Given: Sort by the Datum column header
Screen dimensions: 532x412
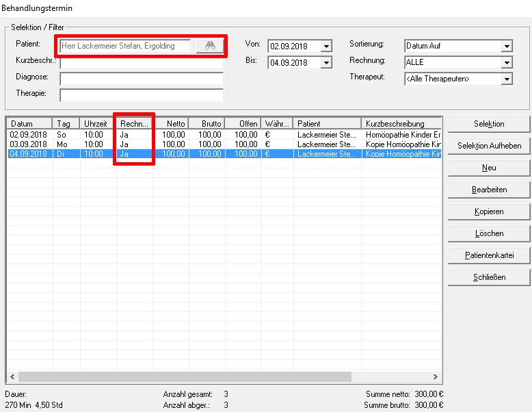Looking at the screenshot, I should pos(29,124).
